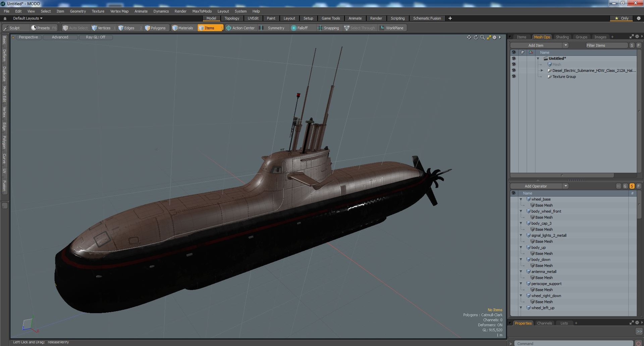Open the Perspective view selector

click(29, 37)
